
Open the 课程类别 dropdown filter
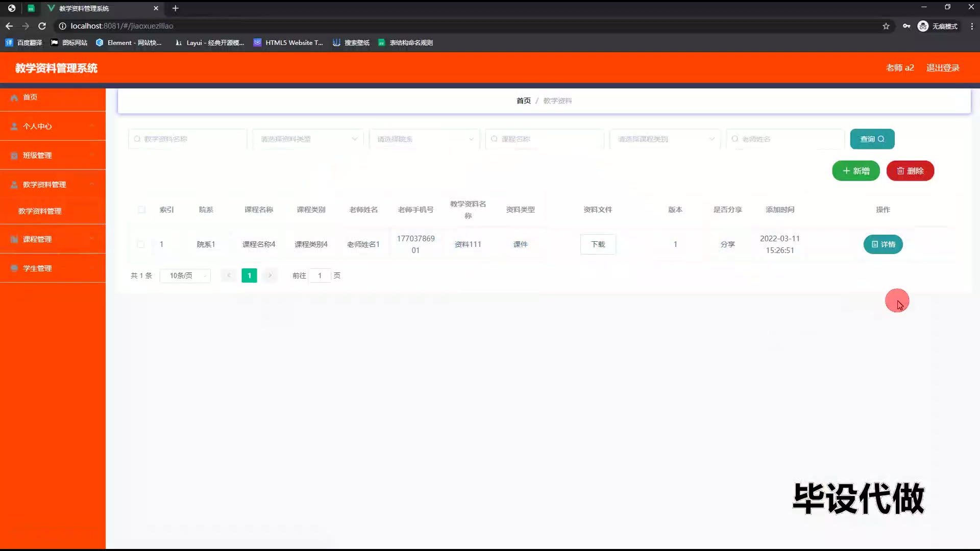pos(665,139)
